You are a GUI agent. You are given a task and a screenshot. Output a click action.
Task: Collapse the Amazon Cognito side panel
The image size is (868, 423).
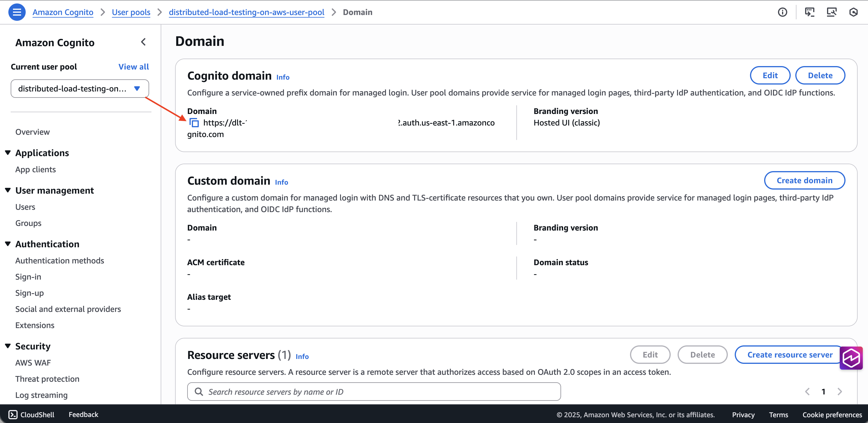tap(143, 42)
